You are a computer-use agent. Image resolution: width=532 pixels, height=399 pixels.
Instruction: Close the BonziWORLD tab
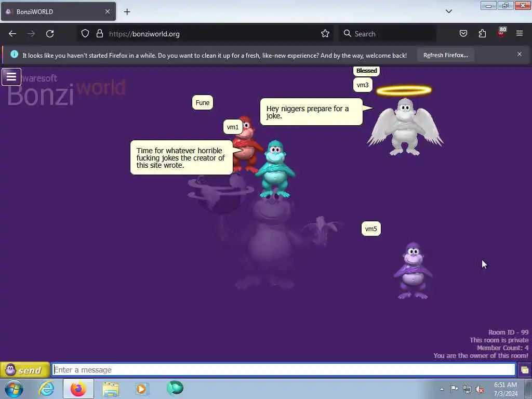pyautogui.click(x=108, y=11)
